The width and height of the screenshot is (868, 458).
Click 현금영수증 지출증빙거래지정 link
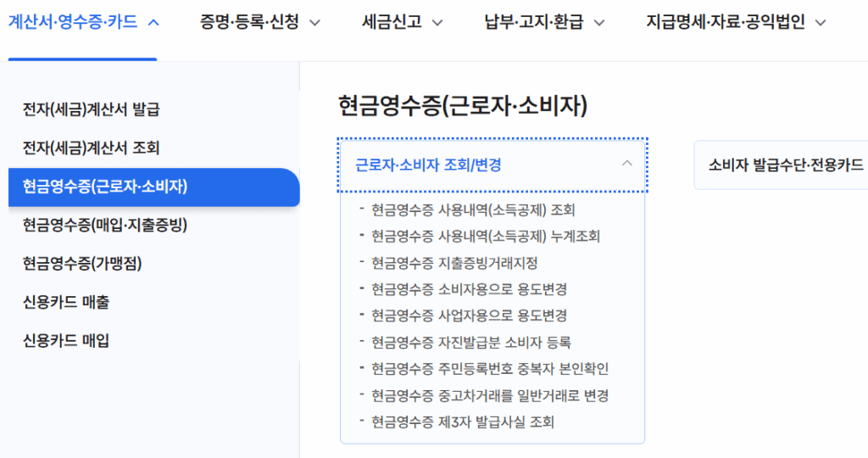[x=454, y=263]
